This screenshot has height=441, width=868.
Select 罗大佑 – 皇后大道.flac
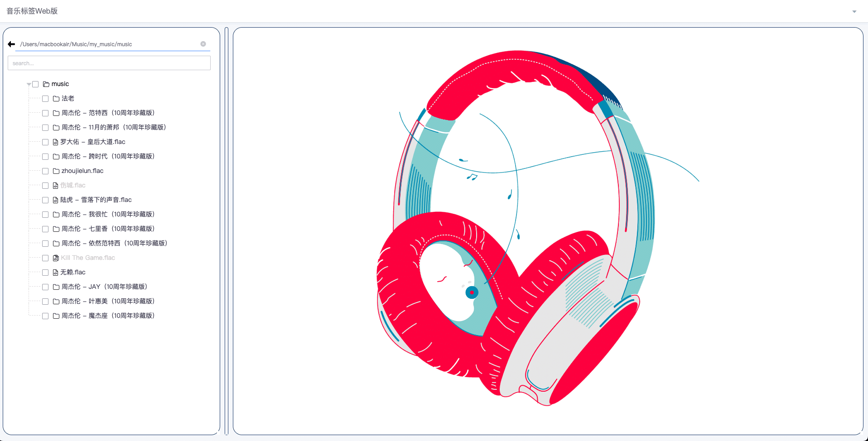click(93, 142)
